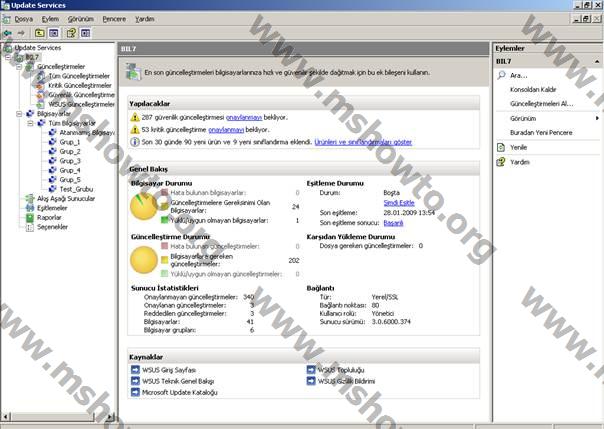Open Eşitlemeler node in tree
Viewport: 604px width, 429px height.
[52, 208]
